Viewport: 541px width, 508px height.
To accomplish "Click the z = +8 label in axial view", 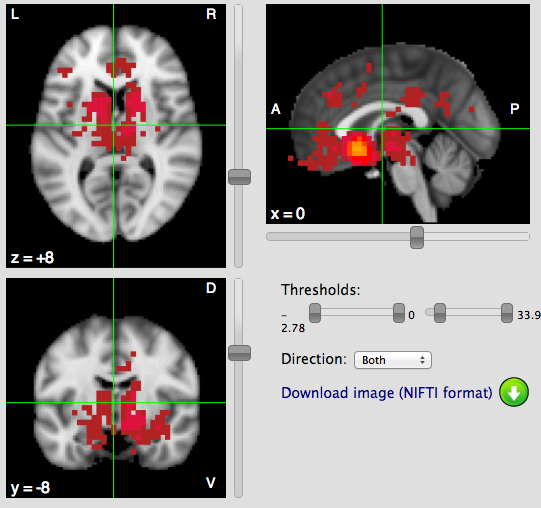I will pos(32,258).
